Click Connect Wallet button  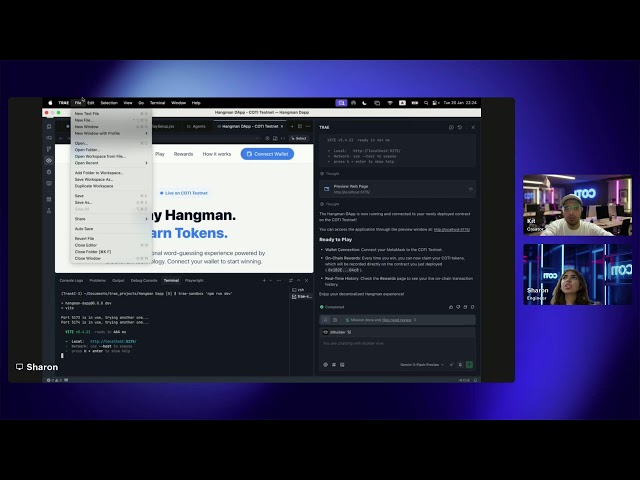(267, 154)
